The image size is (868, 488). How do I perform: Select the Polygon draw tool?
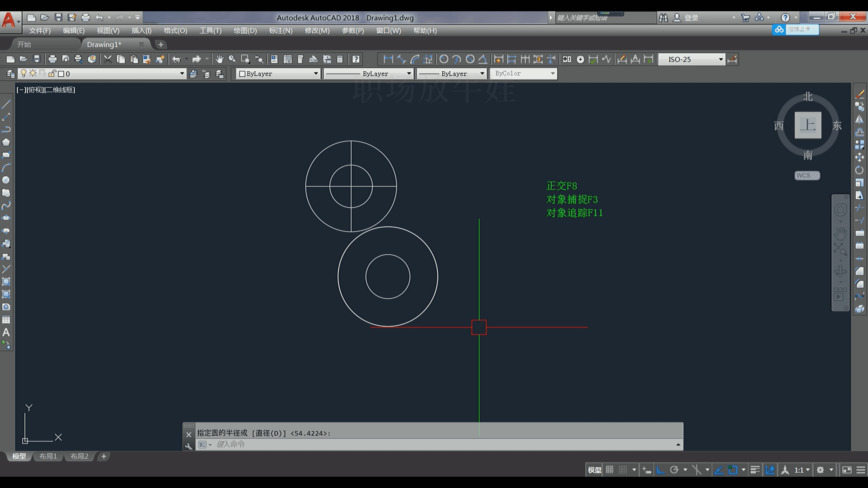point(6,142)
